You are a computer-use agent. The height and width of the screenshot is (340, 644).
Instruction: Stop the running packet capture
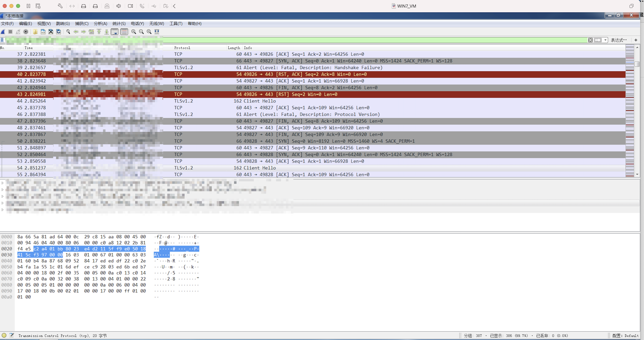tap(11, 32)
